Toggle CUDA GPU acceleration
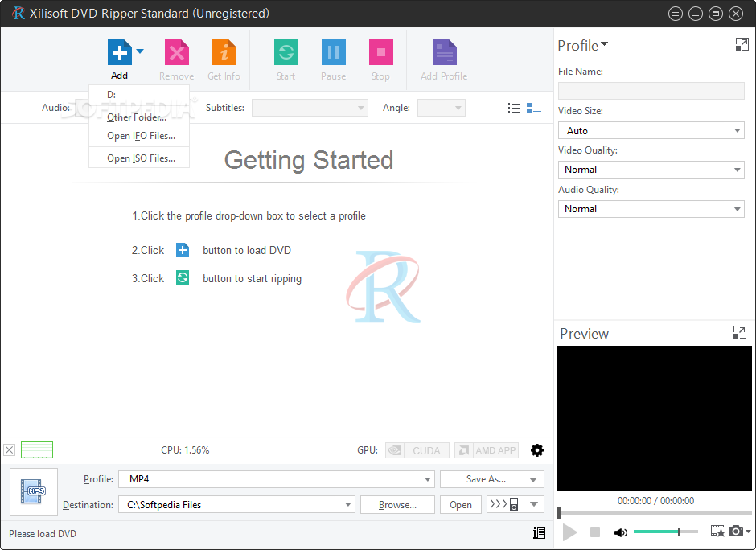Screen dimensions: 756x550 417,450
